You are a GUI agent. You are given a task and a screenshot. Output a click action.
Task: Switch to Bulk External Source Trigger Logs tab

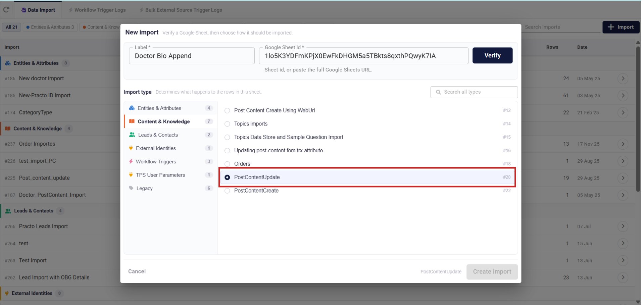181,10
